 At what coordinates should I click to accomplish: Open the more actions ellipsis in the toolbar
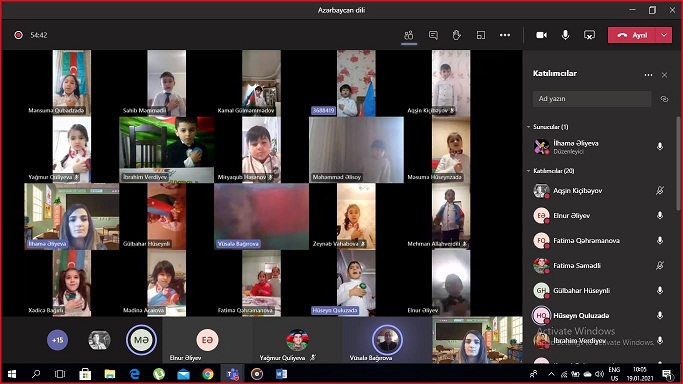[505, 35]
